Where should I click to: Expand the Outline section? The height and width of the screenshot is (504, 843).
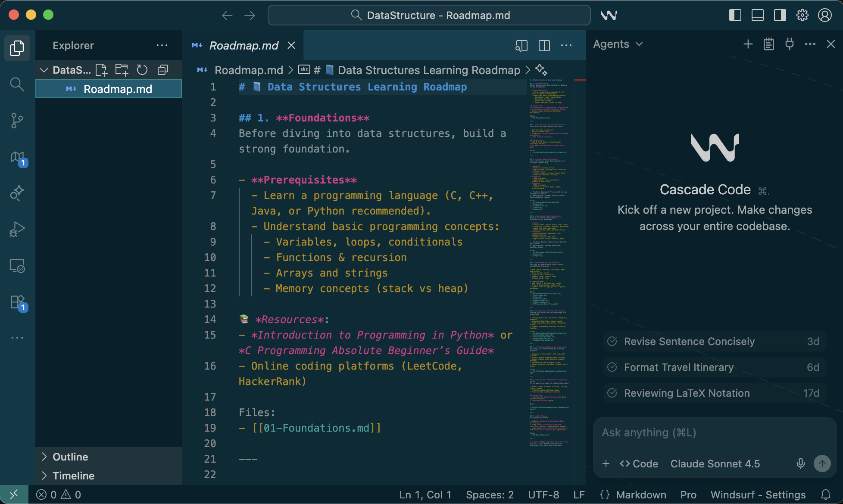tap(70, 457)
